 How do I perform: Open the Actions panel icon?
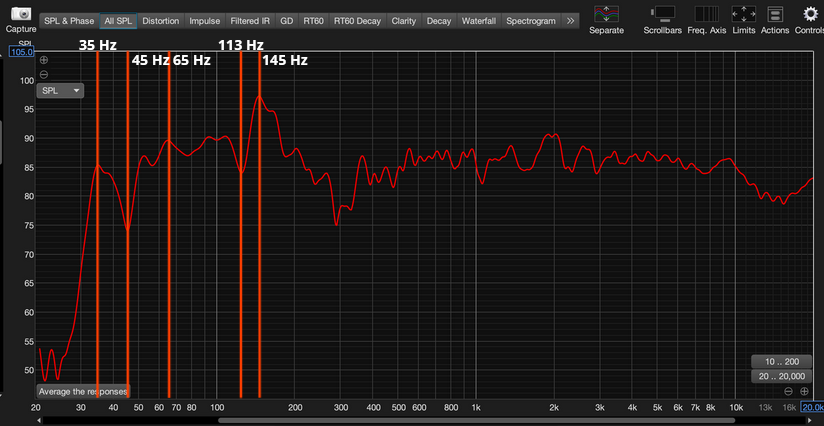pos(775,13)
